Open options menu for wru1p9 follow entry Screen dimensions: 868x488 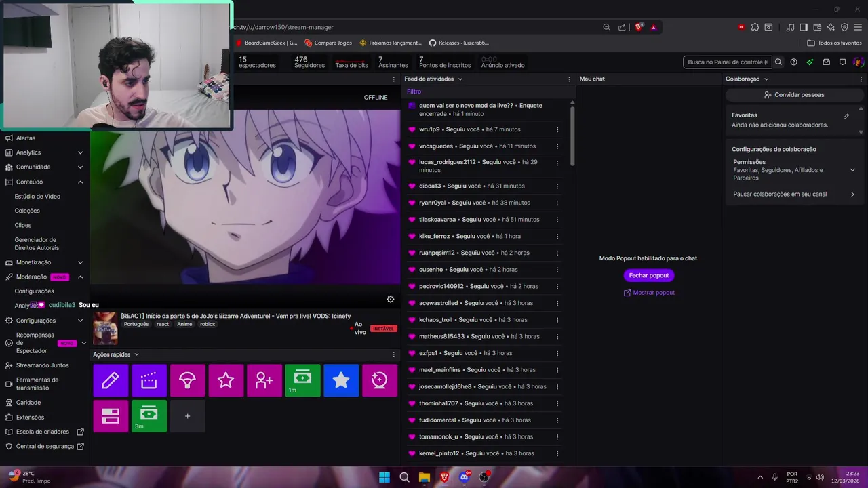pyautogui.click(x=557, y=129)
